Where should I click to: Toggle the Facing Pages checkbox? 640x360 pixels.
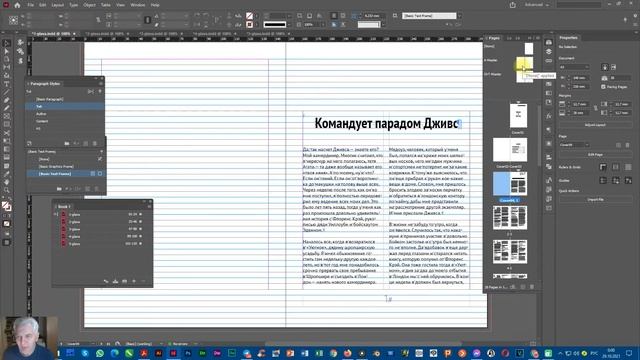point(603,87)
